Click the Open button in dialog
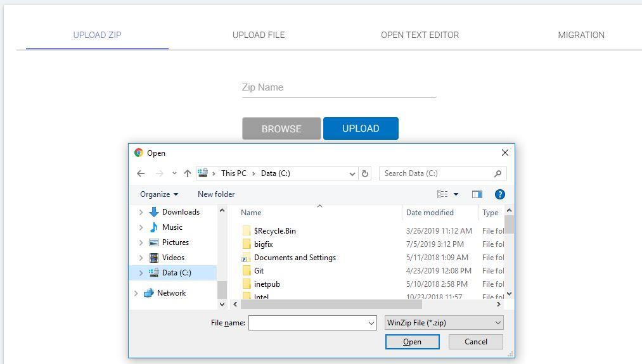Image resolution: width=642 pixels, height=364 pixels. (413, 341)
